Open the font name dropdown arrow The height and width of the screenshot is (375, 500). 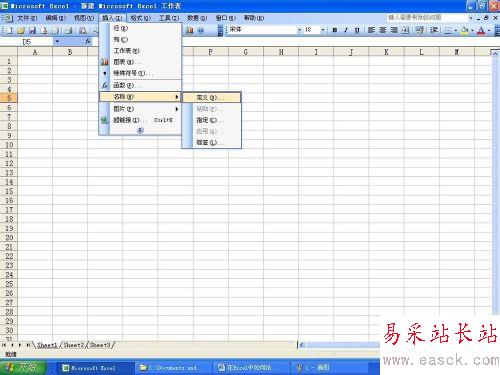pos(299,30)
